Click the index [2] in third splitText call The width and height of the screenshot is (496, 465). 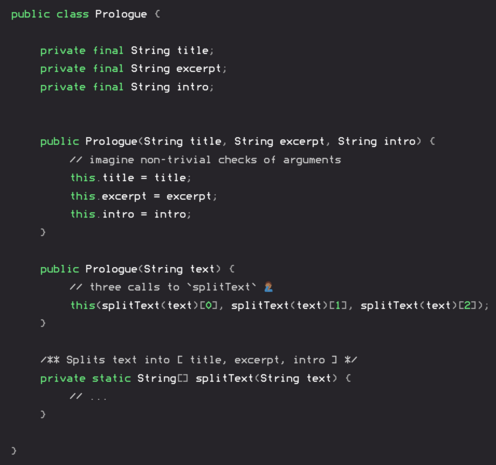coord(467,305)
